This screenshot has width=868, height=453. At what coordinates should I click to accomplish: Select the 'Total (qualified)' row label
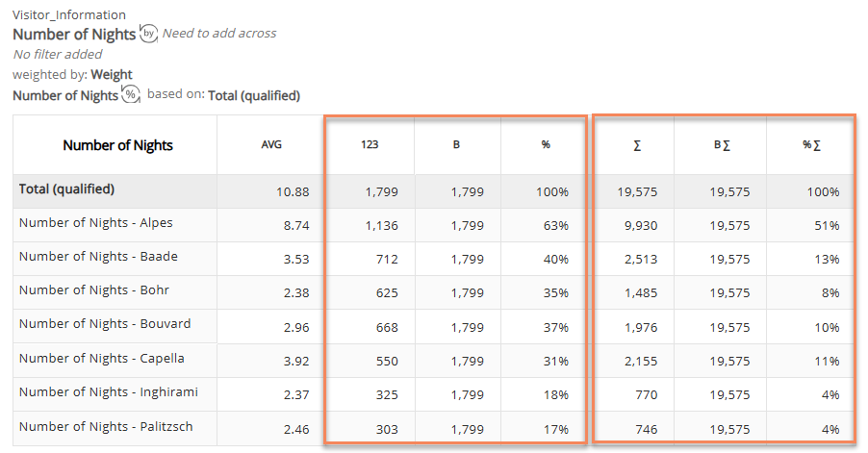click(x=67, y=189)
